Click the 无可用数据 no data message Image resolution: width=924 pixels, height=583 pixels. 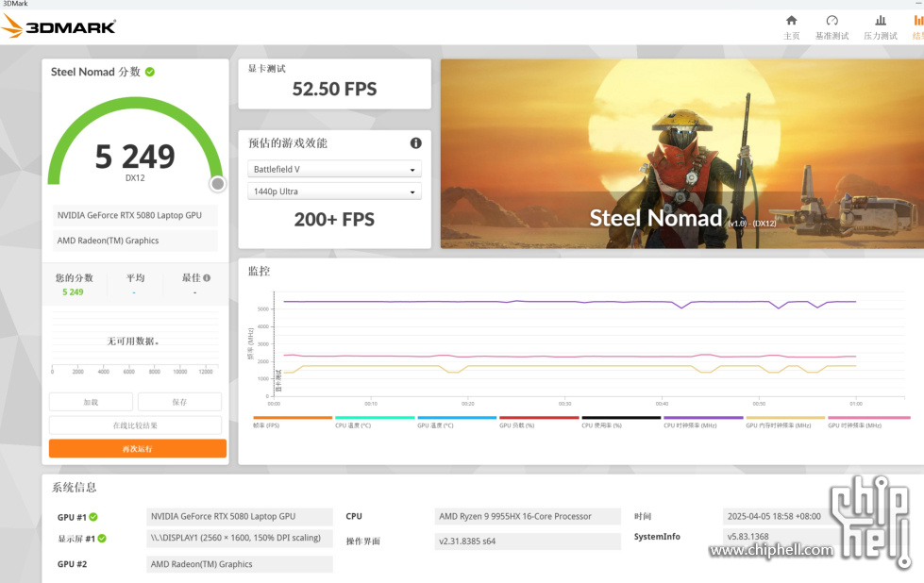point(133,341)
